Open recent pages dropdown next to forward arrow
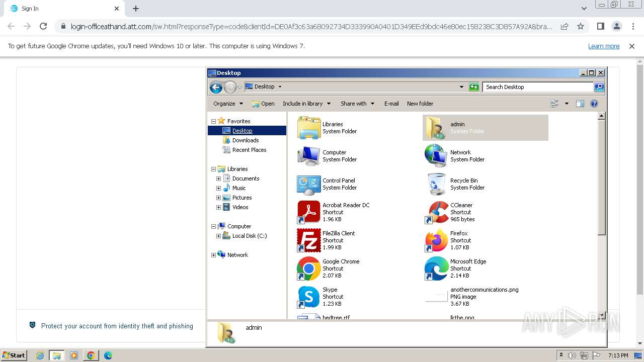This screenshot has height=362, width=644. [240, 87]
